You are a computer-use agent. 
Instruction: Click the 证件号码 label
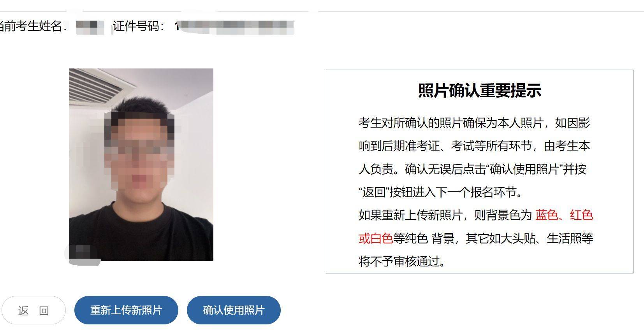139,26
